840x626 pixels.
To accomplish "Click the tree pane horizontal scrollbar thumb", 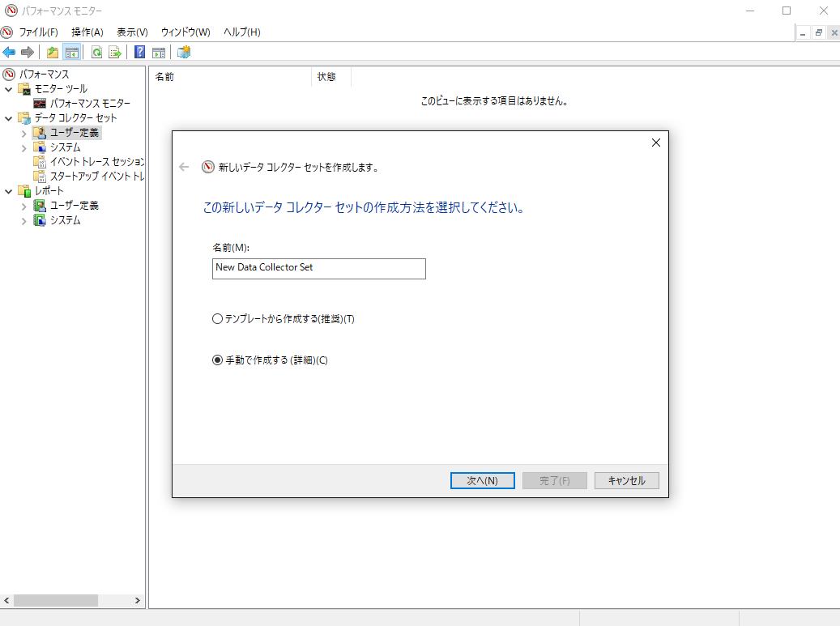I will tap(56, 600).
